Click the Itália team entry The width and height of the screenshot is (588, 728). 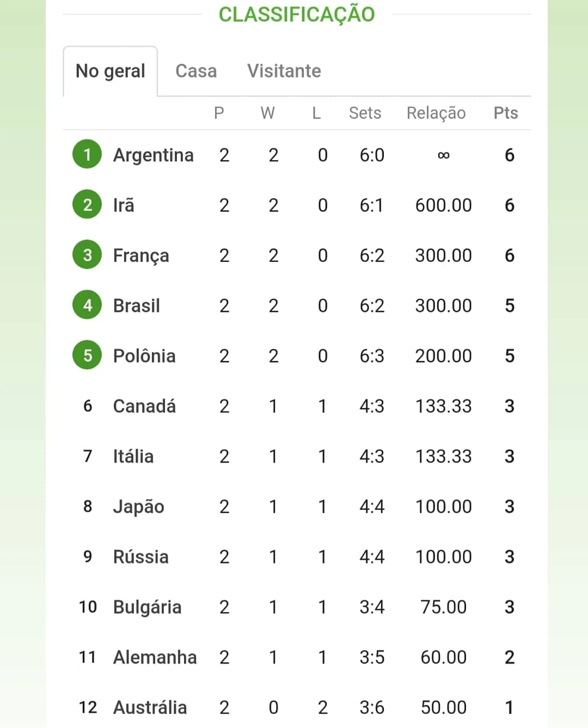click(133, 456)
